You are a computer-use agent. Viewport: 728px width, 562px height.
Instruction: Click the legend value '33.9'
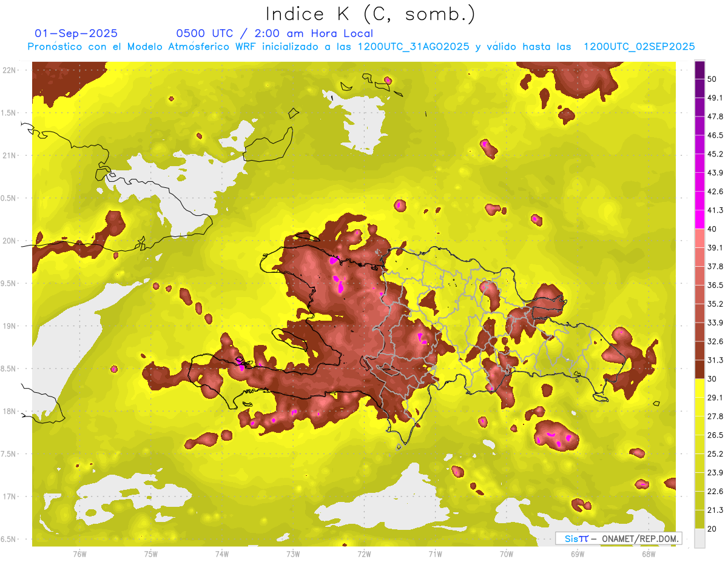point(715,323)
